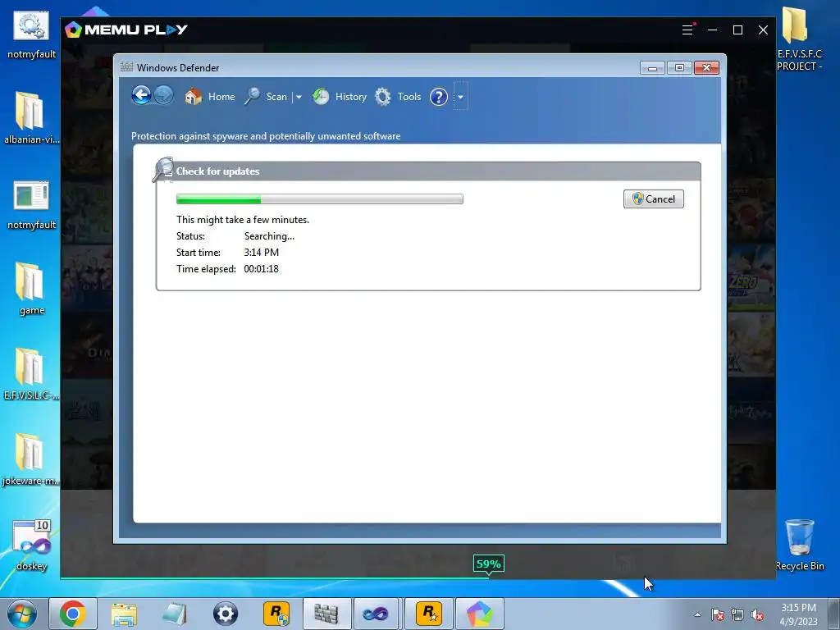
Task: Select the game folder on desktop
Action: 31,290
